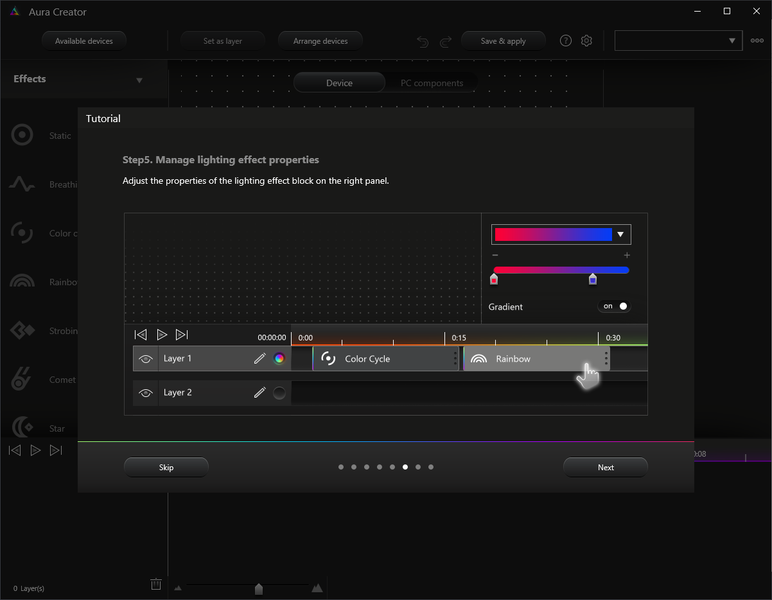The width and height of the screenshot is (772, 600).
Task: Click the trash delete layer icon
Action: 156,584
